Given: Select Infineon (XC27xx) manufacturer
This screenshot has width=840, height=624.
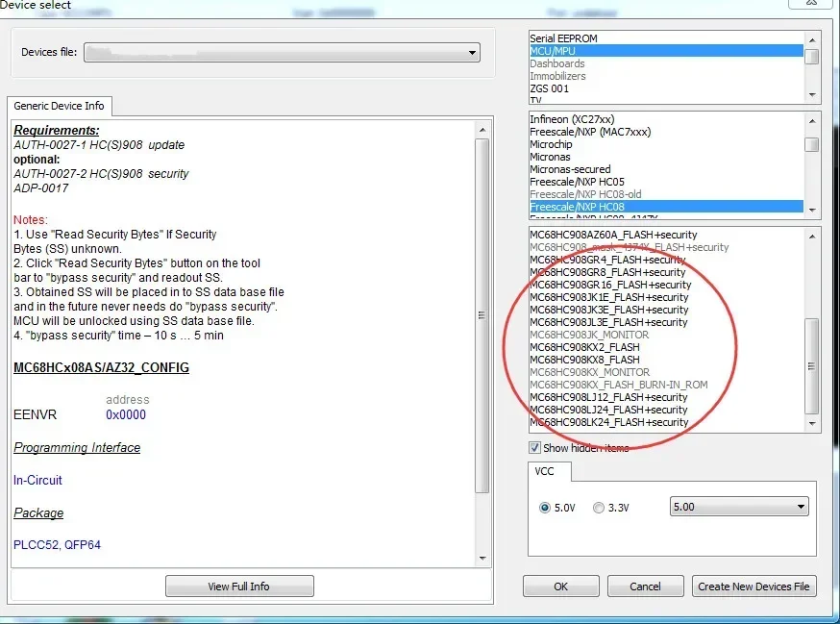Looking at the screenshot, I should tap(666, 119).
